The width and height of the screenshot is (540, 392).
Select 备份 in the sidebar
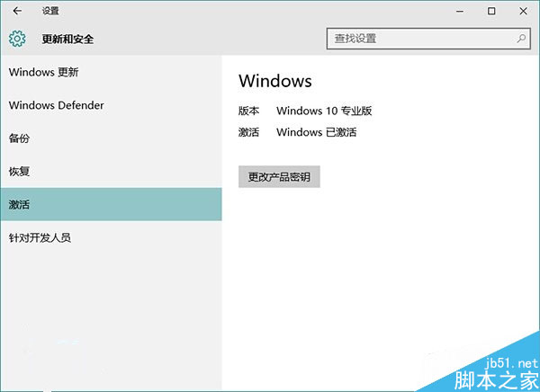pos(111,138)
